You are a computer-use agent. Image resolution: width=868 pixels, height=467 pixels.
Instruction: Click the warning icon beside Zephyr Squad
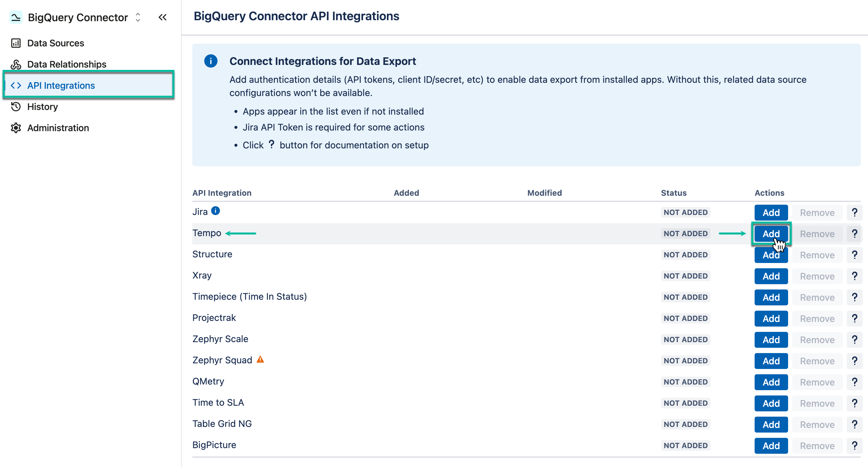coord(260,360)
